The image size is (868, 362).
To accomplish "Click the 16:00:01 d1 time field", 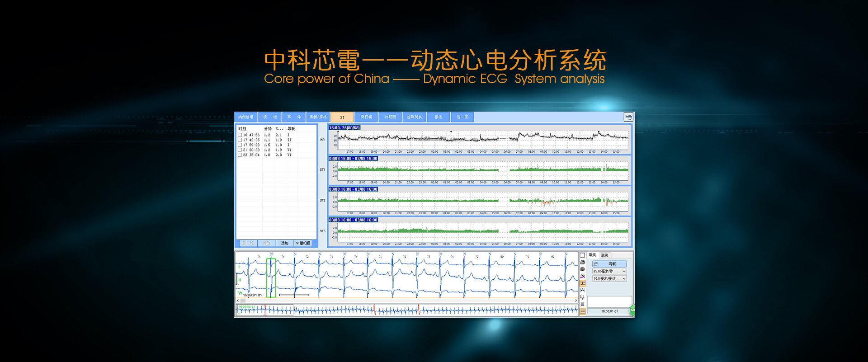I will (609, 311).
